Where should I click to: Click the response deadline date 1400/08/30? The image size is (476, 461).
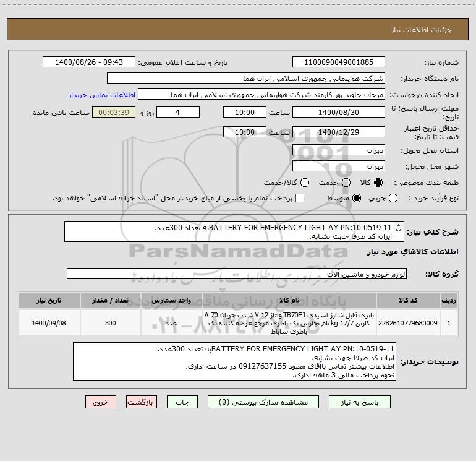(339, 112)
